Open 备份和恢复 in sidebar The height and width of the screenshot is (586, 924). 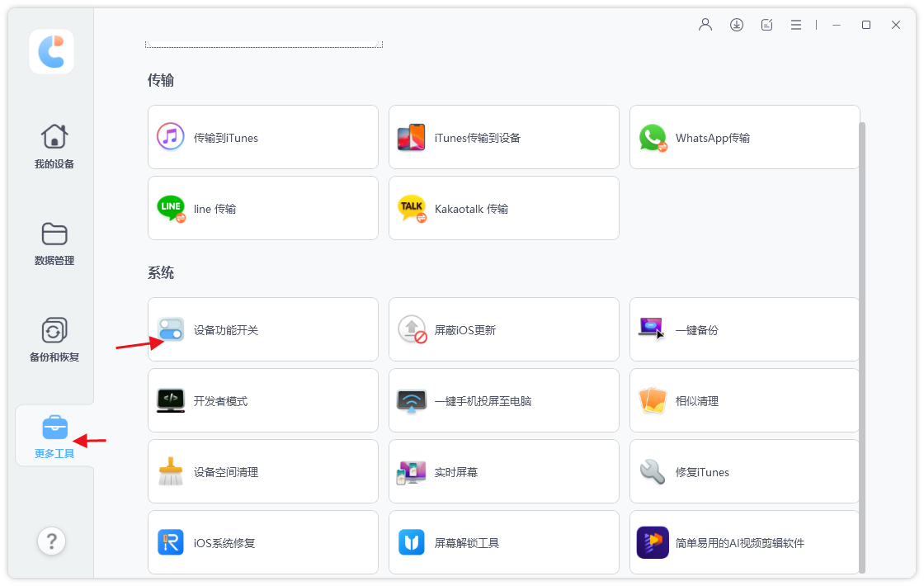coord(54,340)
